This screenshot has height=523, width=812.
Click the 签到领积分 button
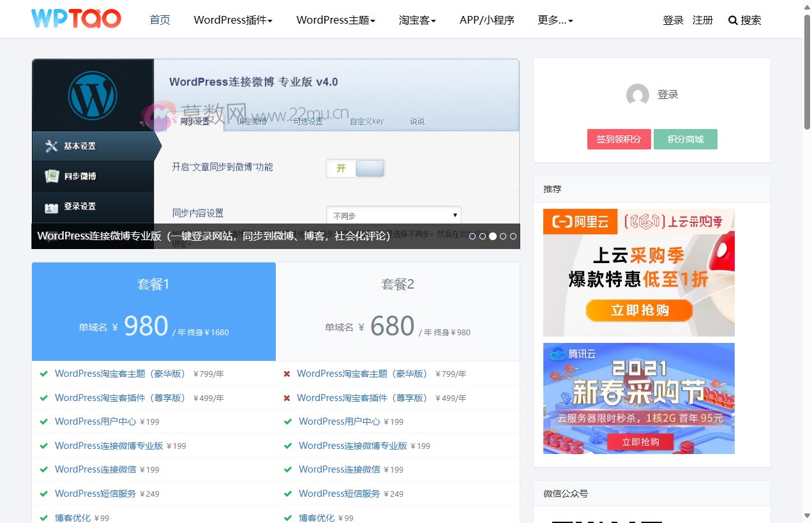pos(618,139)
